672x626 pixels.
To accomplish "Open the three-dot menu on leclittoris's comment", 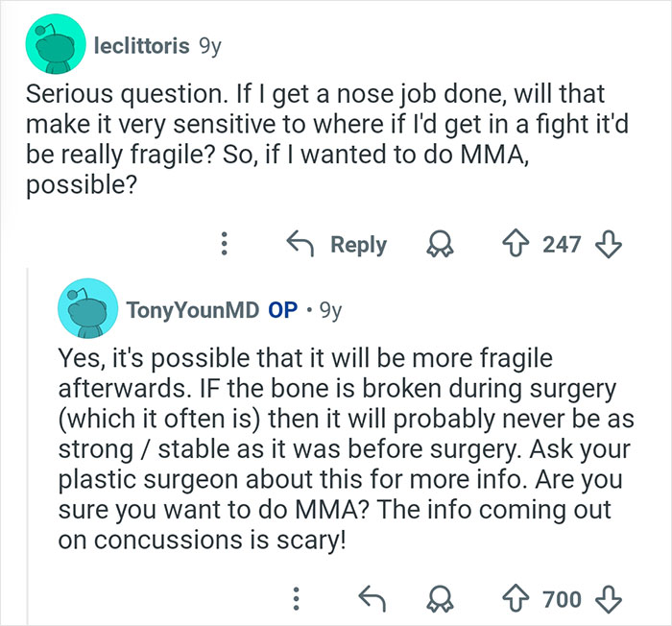I will coord(225,244).
